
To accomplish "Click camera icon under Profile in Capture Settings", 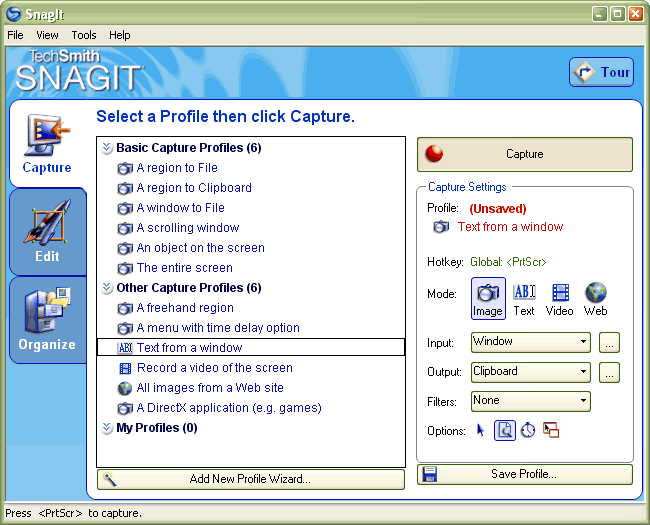I will [441, 227].
